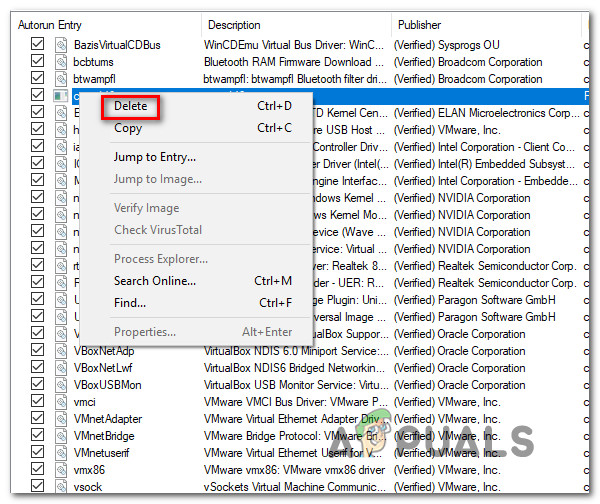Uncheck the VBoxNetAdp autorun entry

click(x=38, y=349)
